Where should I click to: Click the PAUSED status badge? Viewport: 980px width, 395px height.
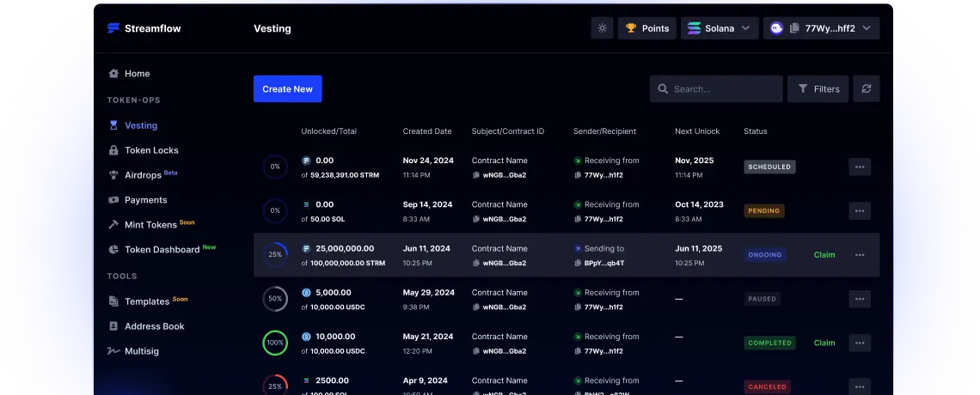(762, 299)
